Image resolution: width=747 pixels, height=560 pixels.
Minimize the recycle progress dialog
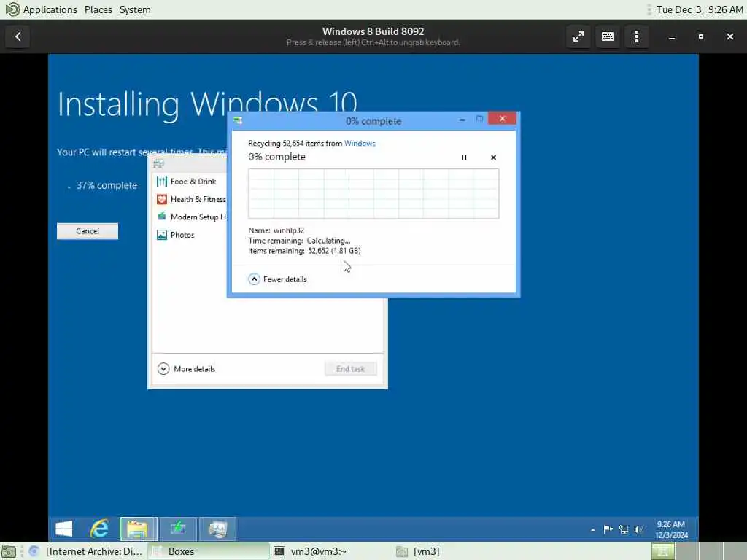click(x=462, y=120)
